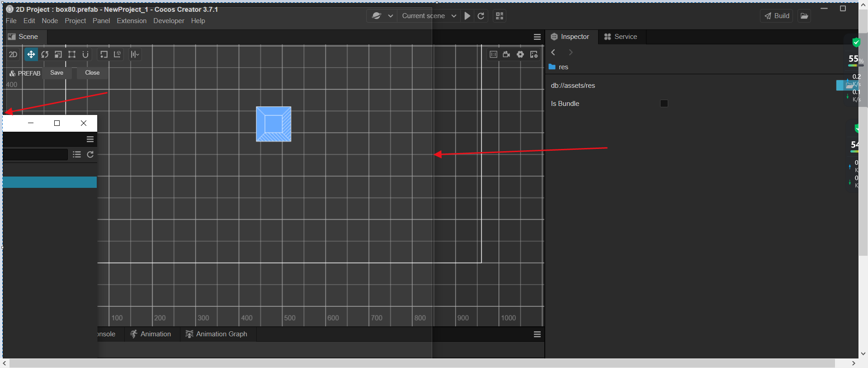The width and height of the screenshot is (868, 368).
Task: Open the align tools dropdown
Action: (x=135, y=54)
